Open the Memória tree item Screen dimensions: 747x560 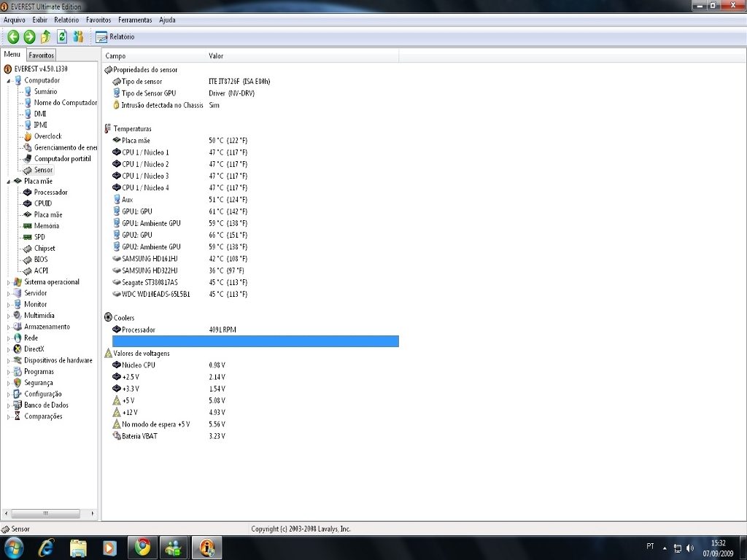click(46, 226)
